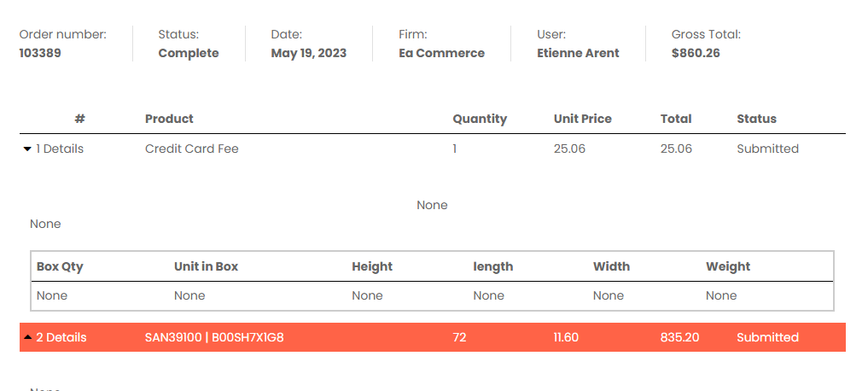Click the Quantity column header
Screen dimensions: 868x391
[480, 119]
